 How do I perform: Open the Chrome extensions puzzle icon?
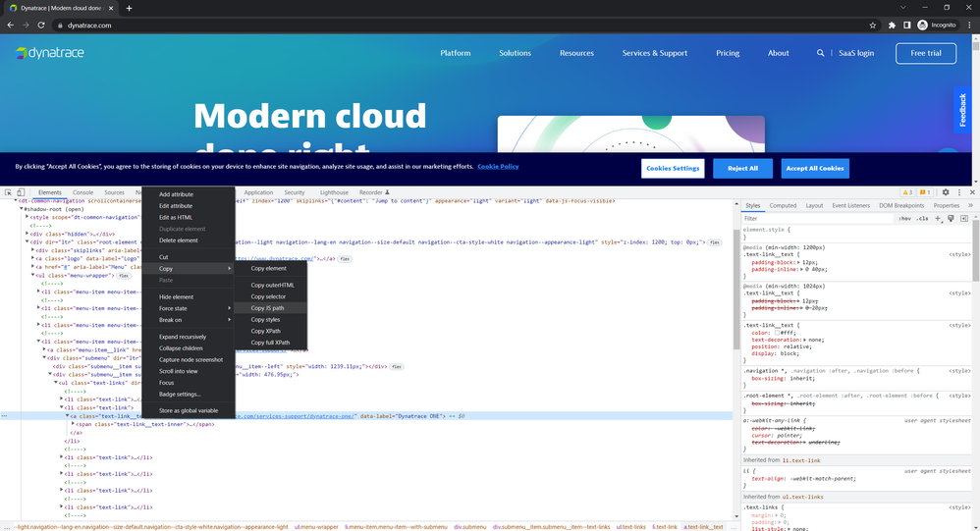[x=892, y=26]
